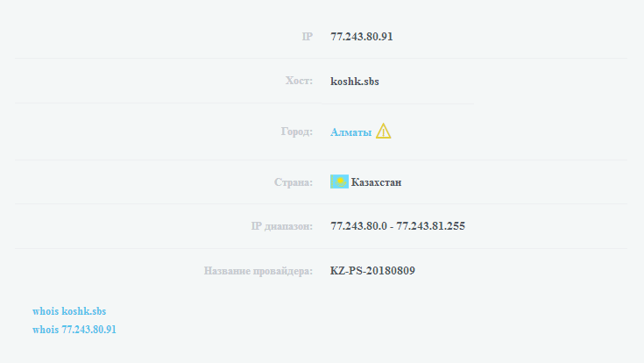644x363 pixels.
Task: Click the Хост: label
Action: click(x=299, y=81)
